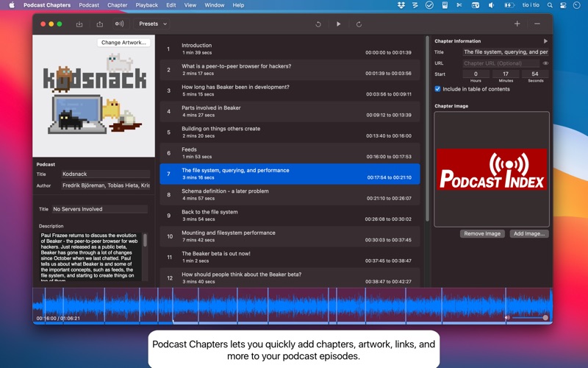Open the Edit menu

click(171, 5)
